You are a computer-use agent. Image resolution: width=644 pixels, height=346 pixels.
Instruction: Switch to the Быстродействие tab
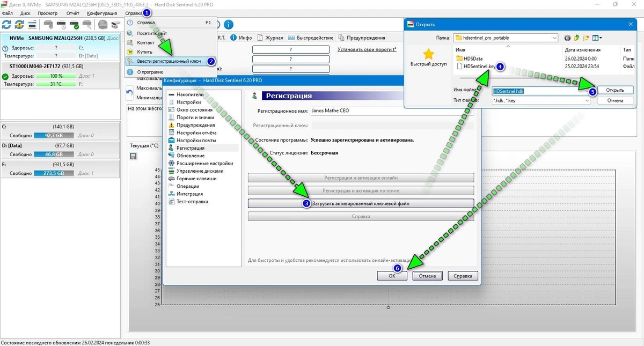(x=311, y=38)
